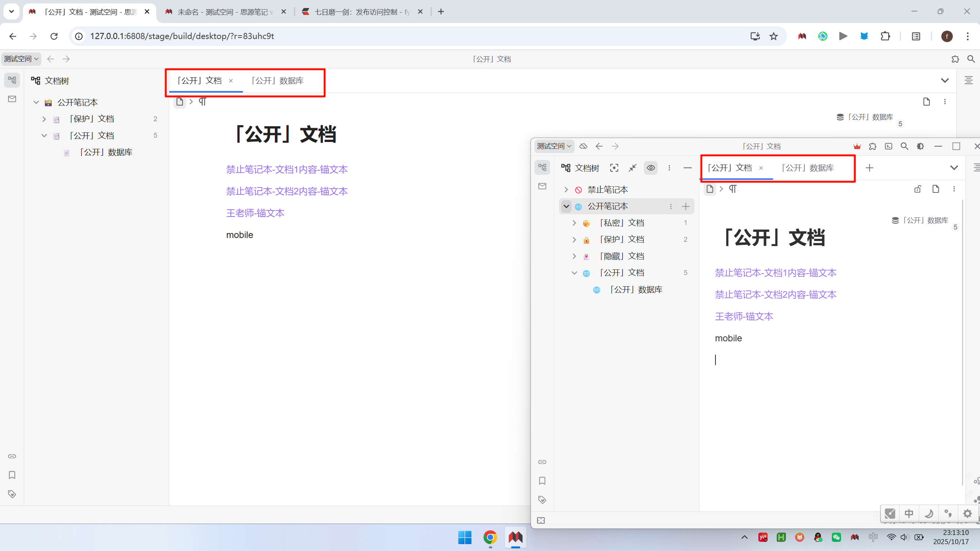The width and height of the screenshot is (980, 551).
Task: Click the cloud sync icon in the desktop window
Action: pyautogui.click(x=583, y=146)
